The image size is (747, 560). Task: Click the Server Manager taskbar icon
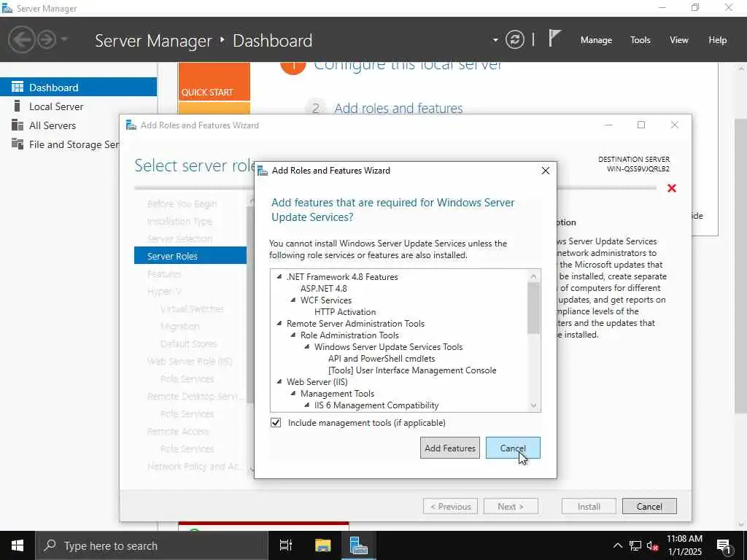358,545
